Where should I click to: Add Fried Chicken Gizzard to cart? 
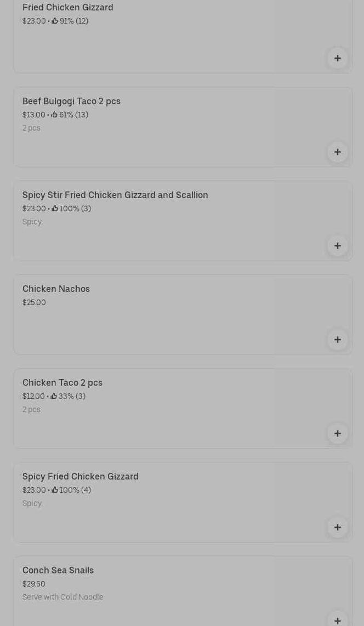pos(337,58)
